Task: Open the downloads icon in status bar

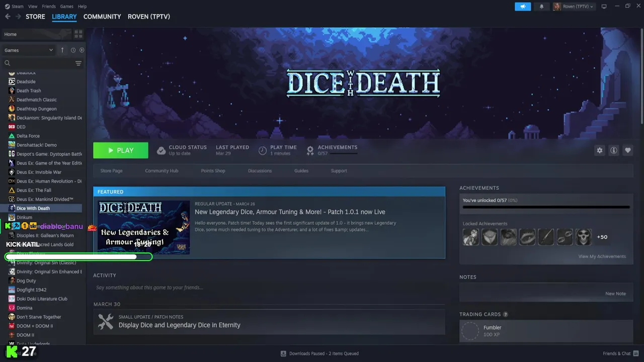Action: point(284,353)
